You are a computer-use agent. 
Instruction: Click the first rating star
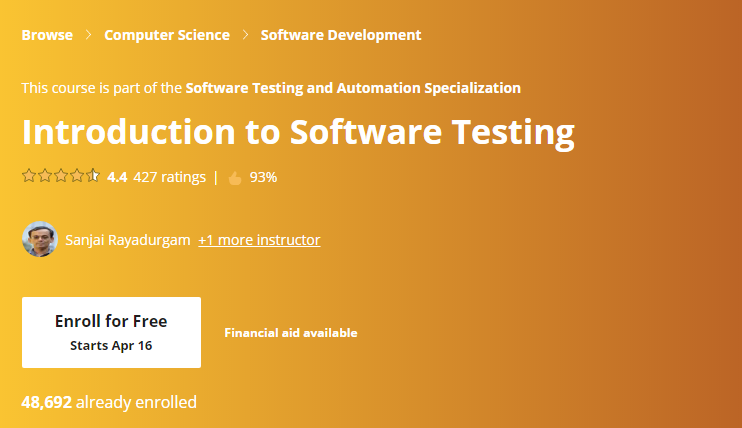pyautogui.click(x=28, y=177)
